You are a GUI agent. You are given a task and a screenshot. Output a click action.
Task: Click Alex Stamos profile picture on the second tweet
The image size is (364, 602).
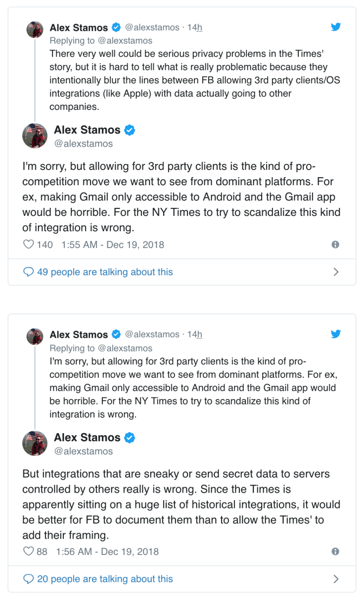click(x=35, y=444)
